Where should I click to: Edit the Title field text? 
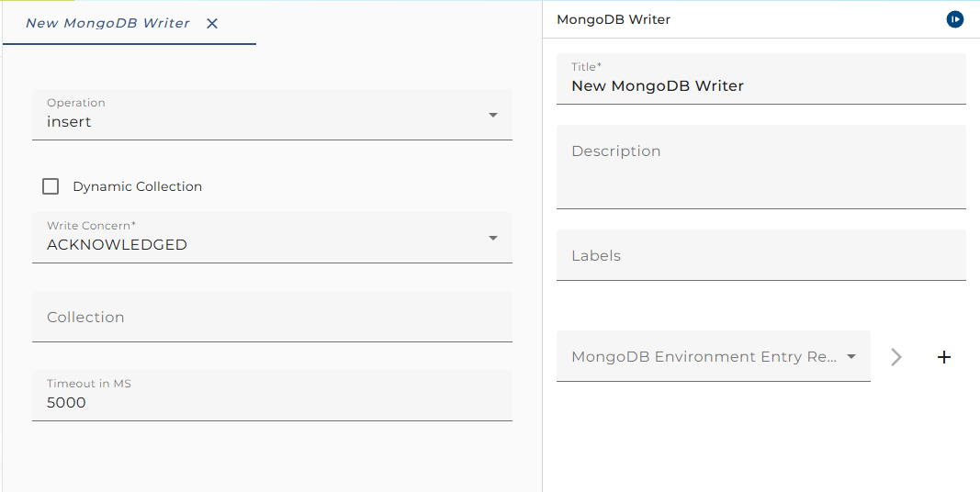(x=760, y=79)
